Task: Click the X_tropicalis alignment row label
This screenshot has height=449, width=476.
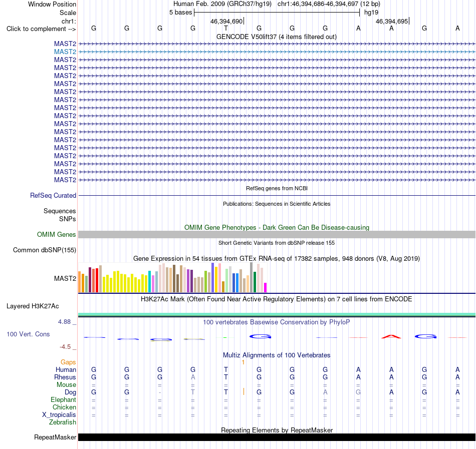Action: click(59, 415)
